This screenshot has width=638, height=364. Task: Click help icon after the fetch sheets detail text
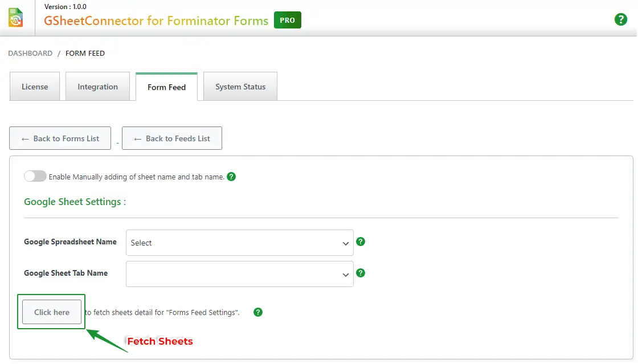258,312
